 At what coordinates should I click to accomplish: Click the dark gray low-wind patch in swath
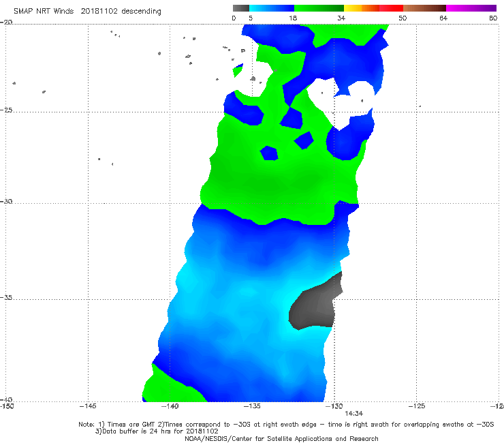coord(313,305)
